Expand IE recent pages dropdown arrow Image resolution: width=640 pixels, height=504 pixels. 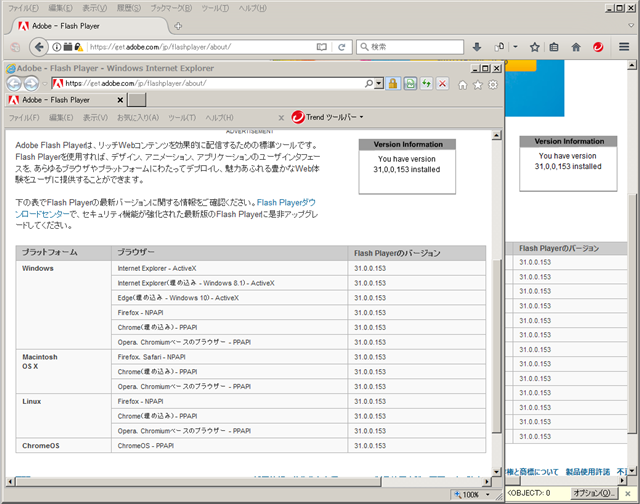[x=45, y=84]
